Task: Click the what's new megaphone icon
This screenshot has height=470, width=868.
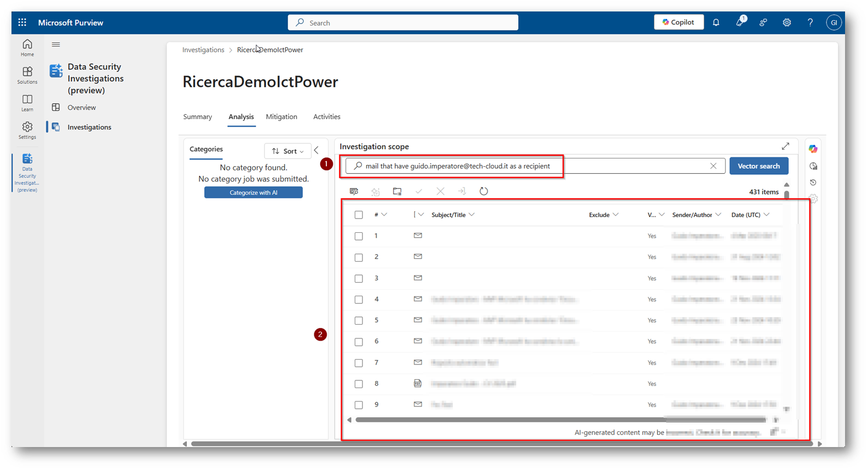Action: [740, 22]
